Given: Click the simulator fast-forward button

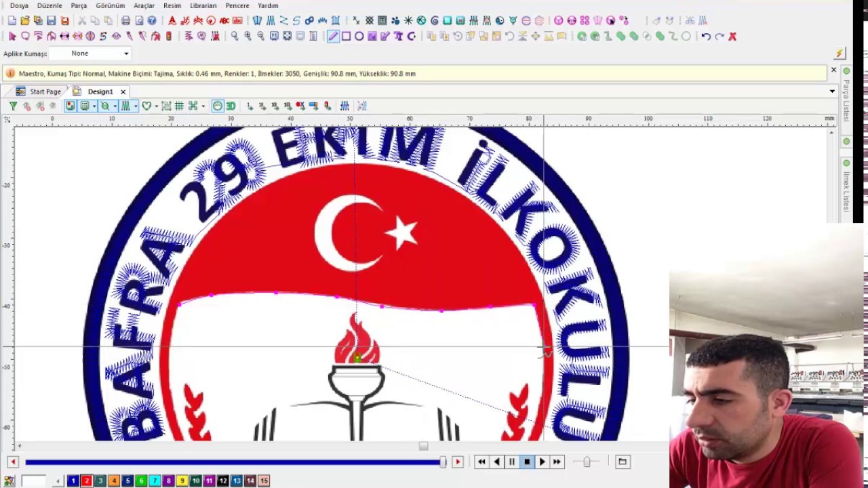Looking at the screenshot, I should click(556, 462).
